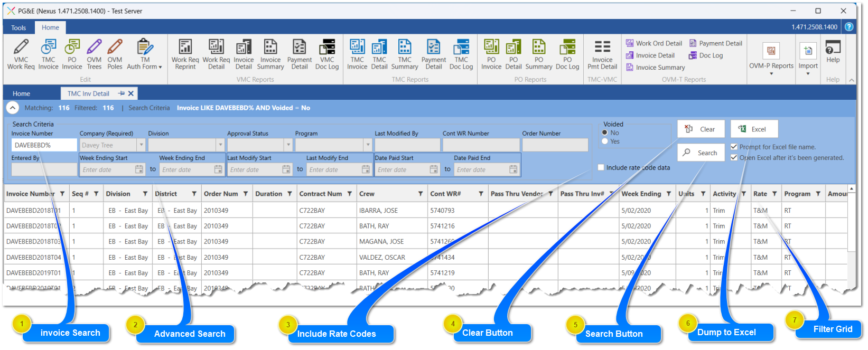The image size is (868, 350).
Task: Click the Help icon in ribbon
Action: pos(833,52)
